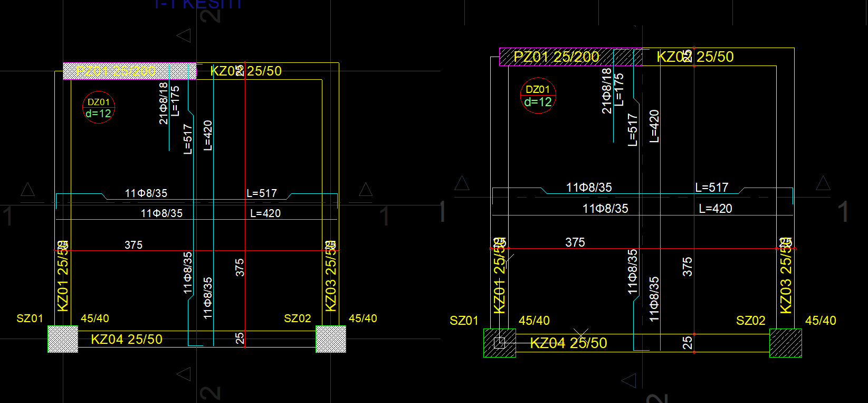Click green hatched SZ01 column in right drawing

[500, 343]
